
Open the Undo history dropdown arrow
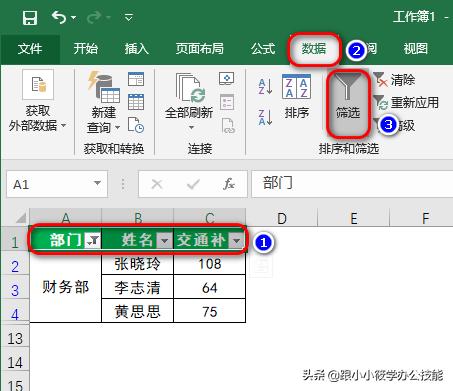click(73, 17)
